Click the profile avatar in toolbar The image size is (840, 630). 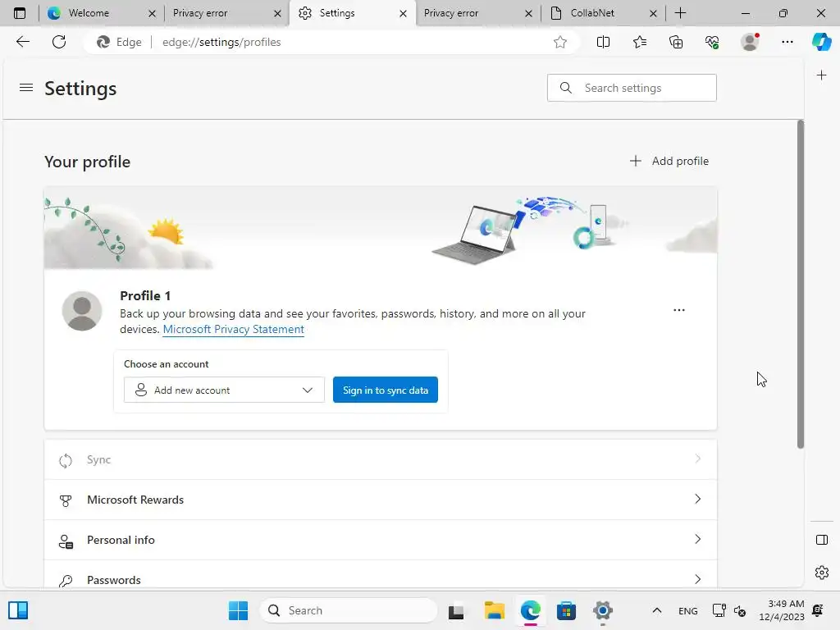point(750,42)
